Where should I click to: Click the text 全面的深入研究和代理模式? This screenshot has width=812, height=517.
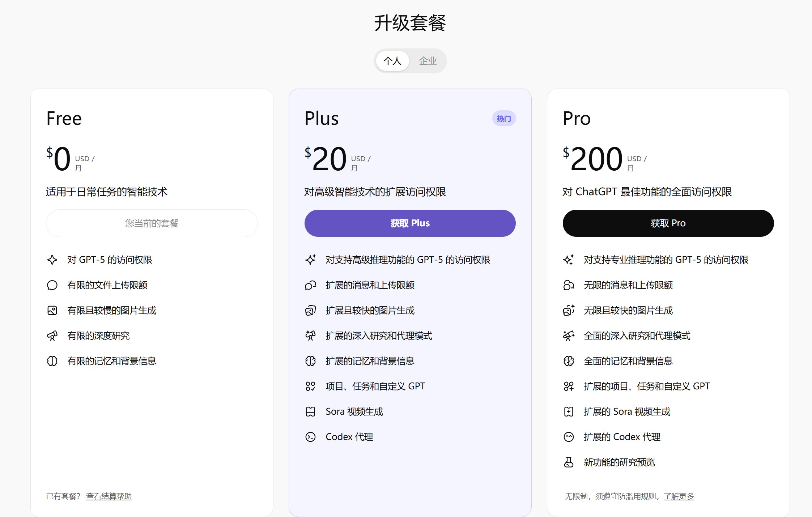coord(637,336)
